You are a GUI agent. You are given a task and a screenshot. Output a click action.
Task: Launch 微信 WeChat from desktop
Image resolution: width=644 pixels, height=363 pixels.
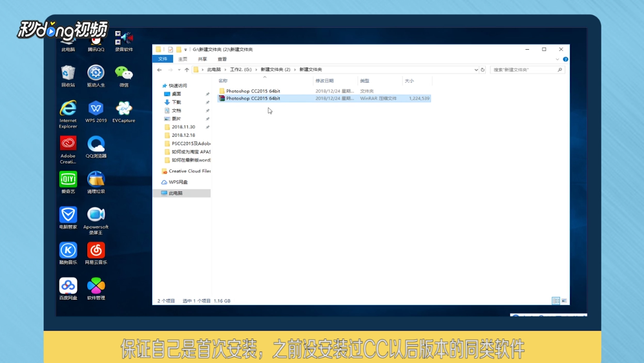click(x=123, y=76)
